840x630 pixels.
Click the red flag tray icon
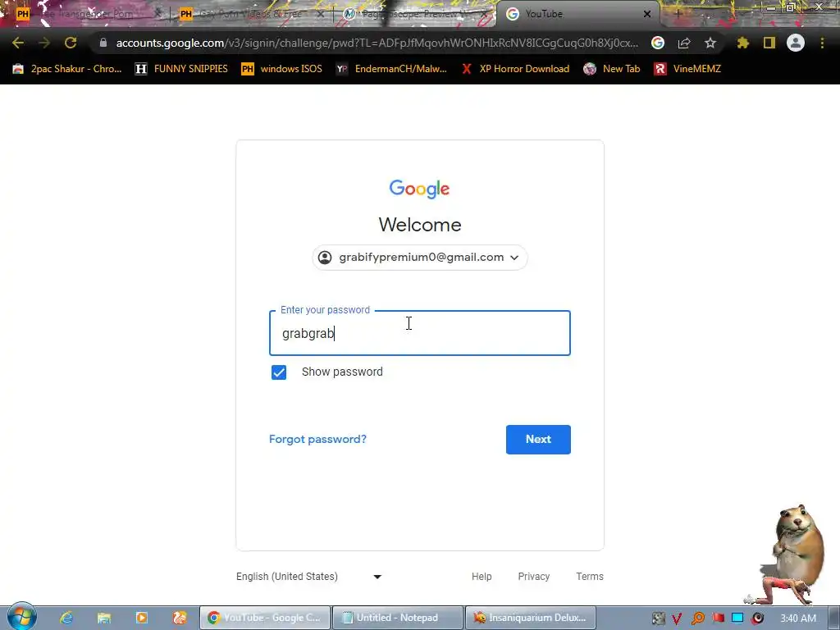(x=719, y=619)
